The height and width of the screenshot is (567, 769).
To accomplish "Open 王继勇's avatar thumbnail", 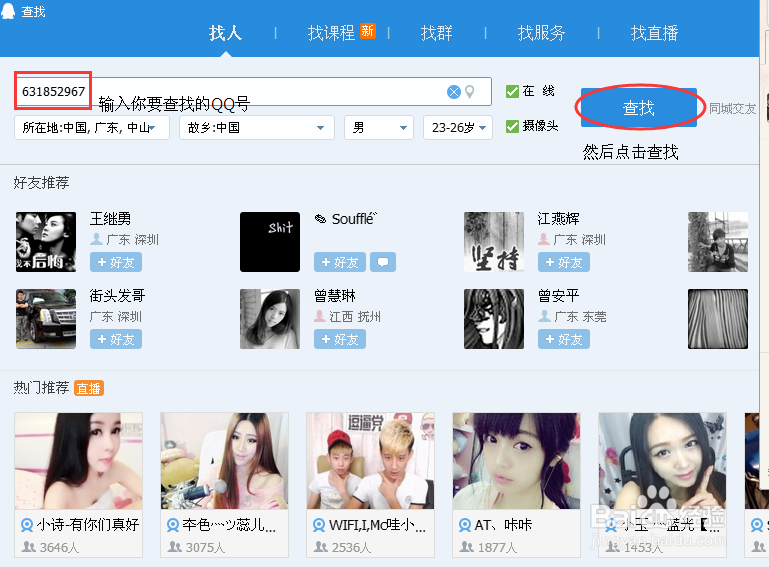I will (x=46, y=242).
